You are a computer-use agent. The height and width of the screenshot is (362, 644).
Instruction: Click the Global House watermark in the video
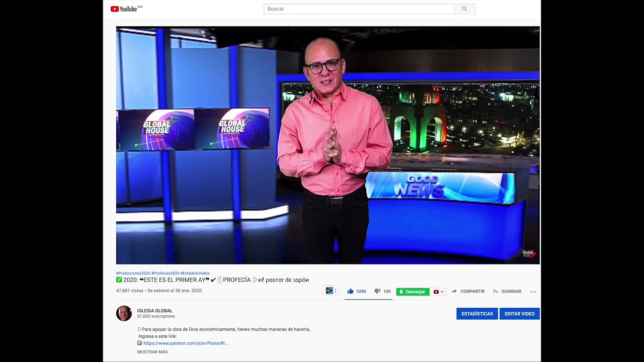coord(529,253)
